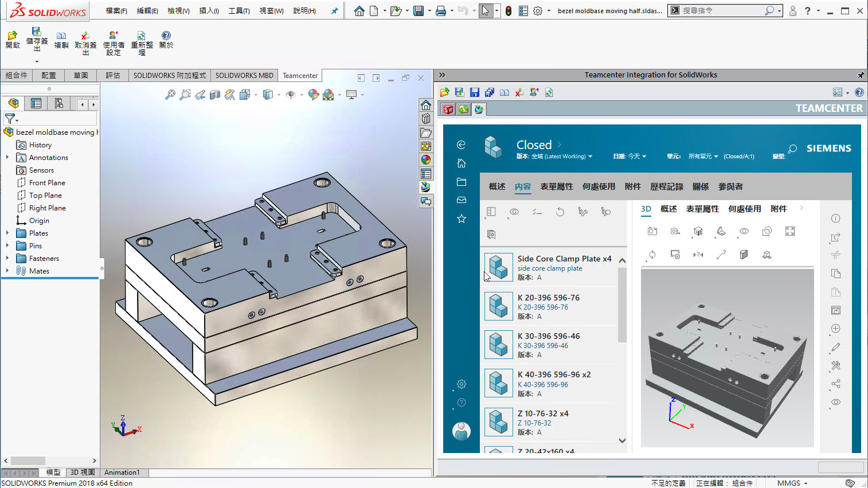Open Custom Properties tab in task pane

426,174
